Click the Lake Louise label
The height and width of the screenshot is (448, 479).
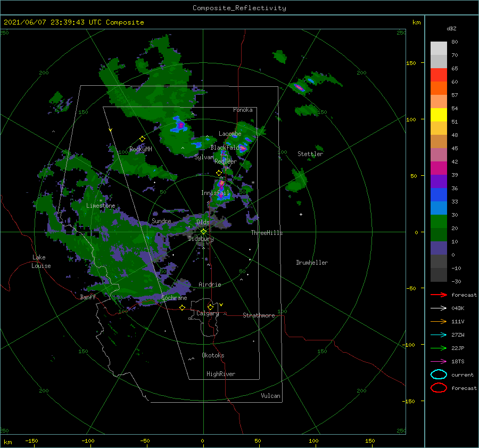coord(41,262)
